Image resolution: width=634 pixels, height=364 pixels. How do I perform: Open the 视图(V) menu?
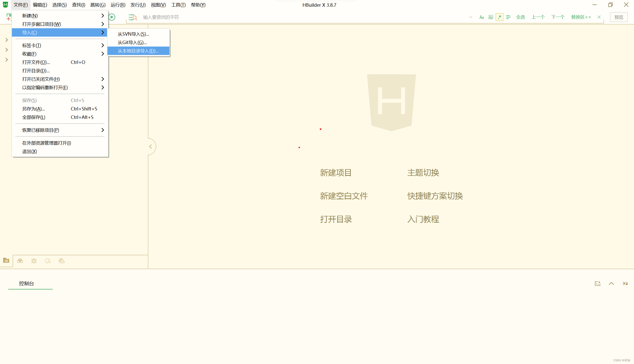coord(158,5)
